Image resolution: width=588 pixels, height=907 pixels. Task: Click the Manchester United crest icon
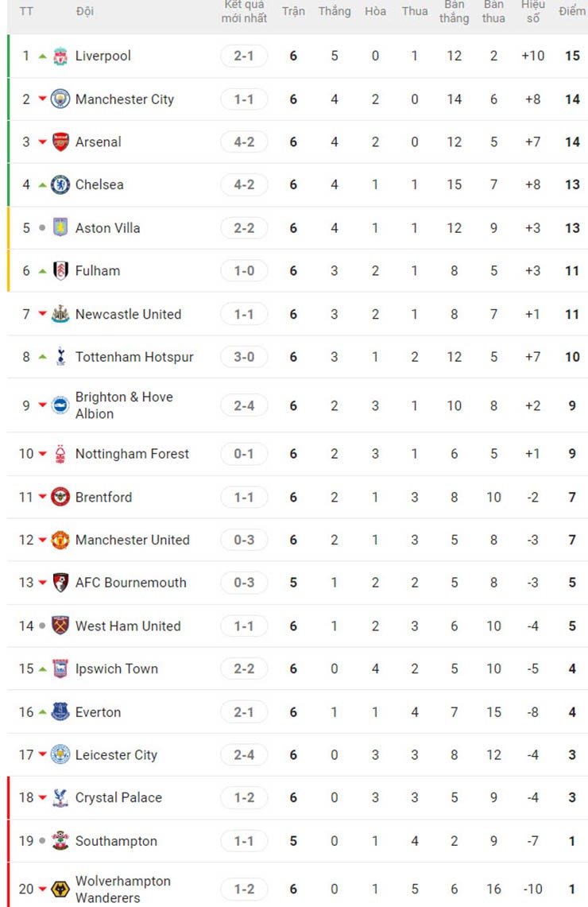(x=60, y=541)
